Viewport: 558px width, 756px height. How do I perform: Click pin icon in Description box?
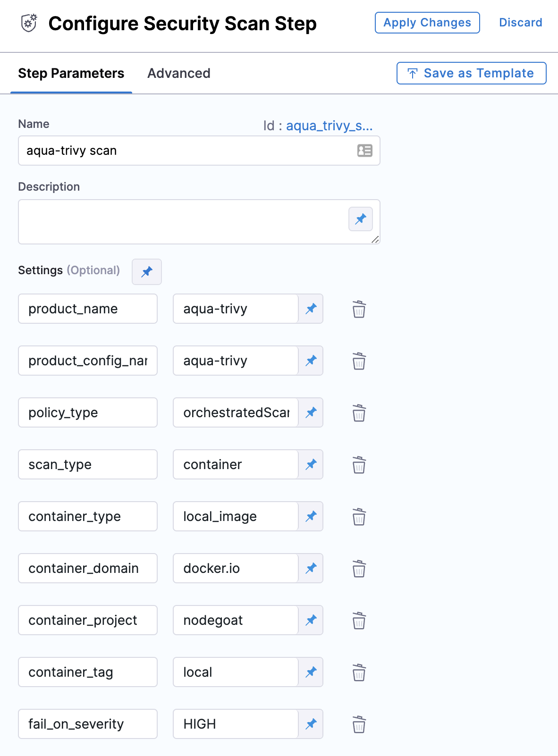click(361, 219)
